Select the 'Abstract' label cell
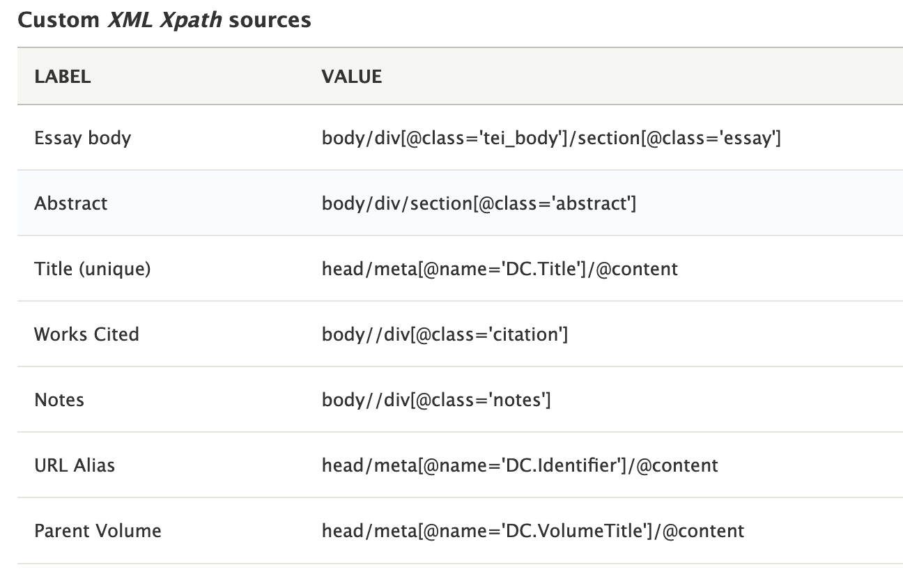 (71, 203)
